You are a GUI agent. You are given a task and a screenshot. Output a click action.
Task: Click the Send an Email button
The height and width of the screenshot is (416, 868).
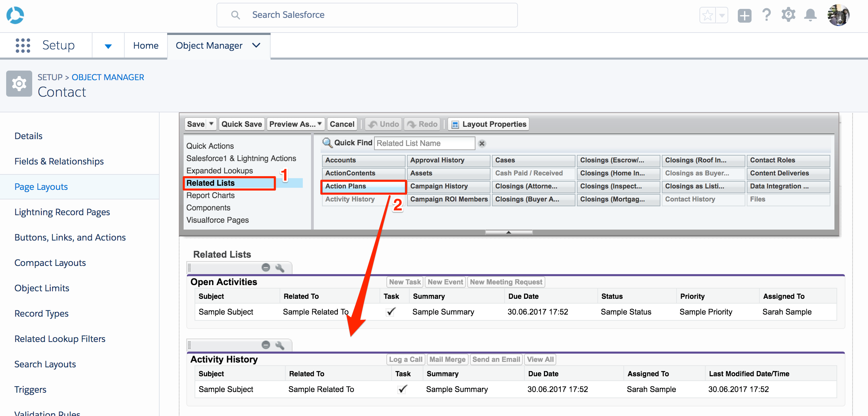click(496, 359)
